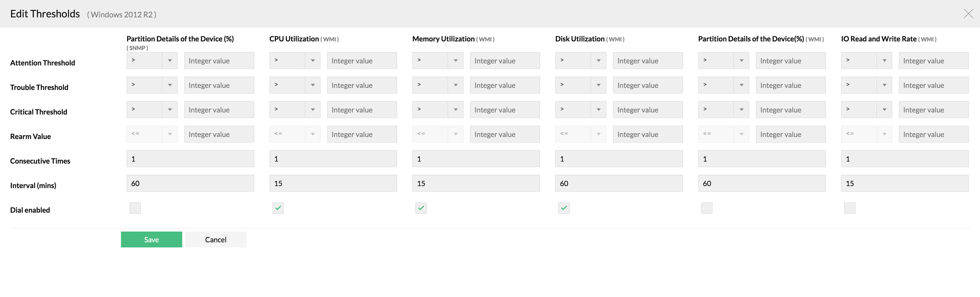Viewport: 980px width, 297px height.
Task: Click the Attention Threshold integer field for CPU Utilization
Action: tap(362, 60)
